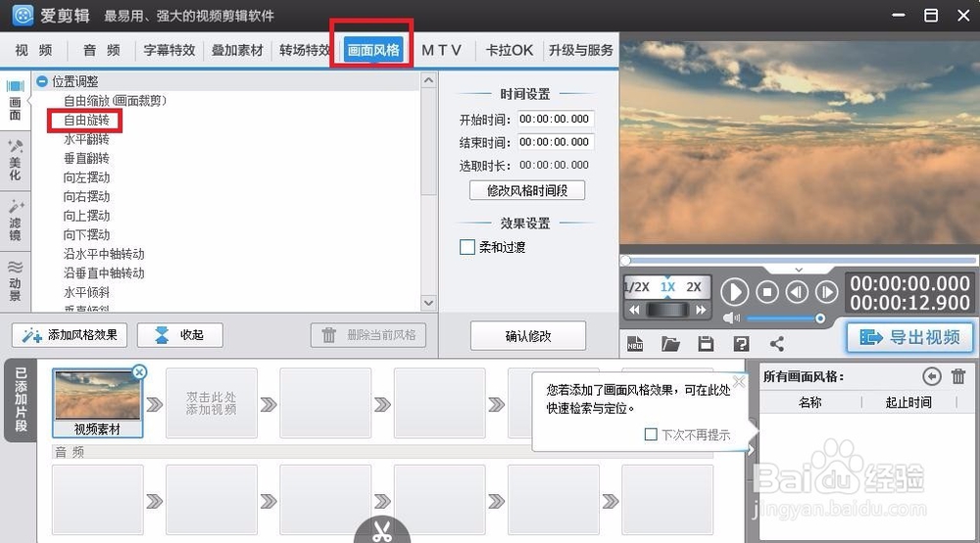Image resolution: width=980 pixels, height=543 pixels.
Task: Open the 音频 tab
Action: 101,50
